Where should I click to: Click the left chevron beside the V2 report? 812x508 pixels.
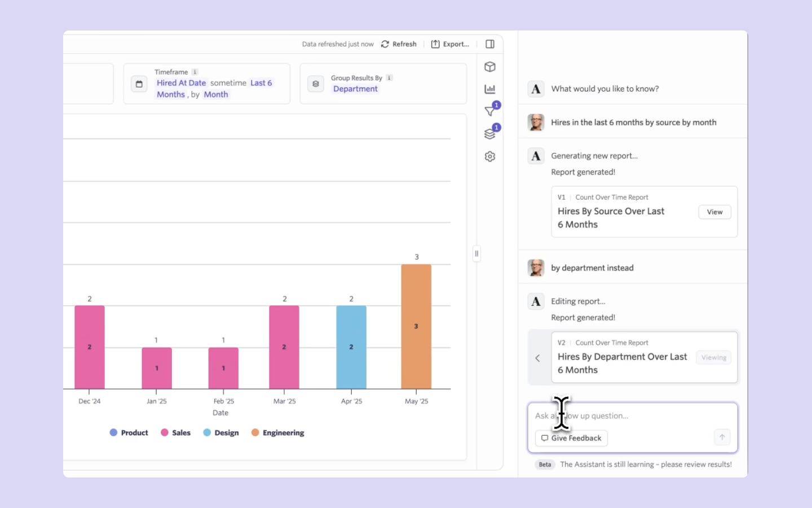point(537,358)
